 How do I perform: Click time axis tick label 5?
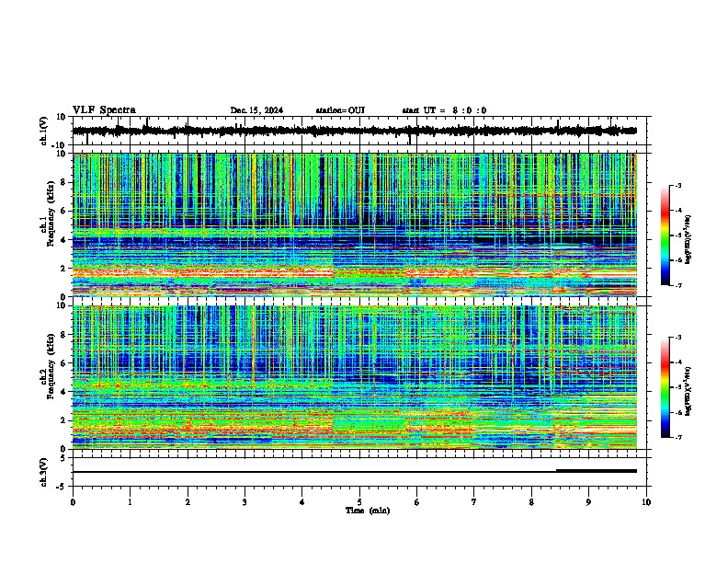tap(359, 502)
